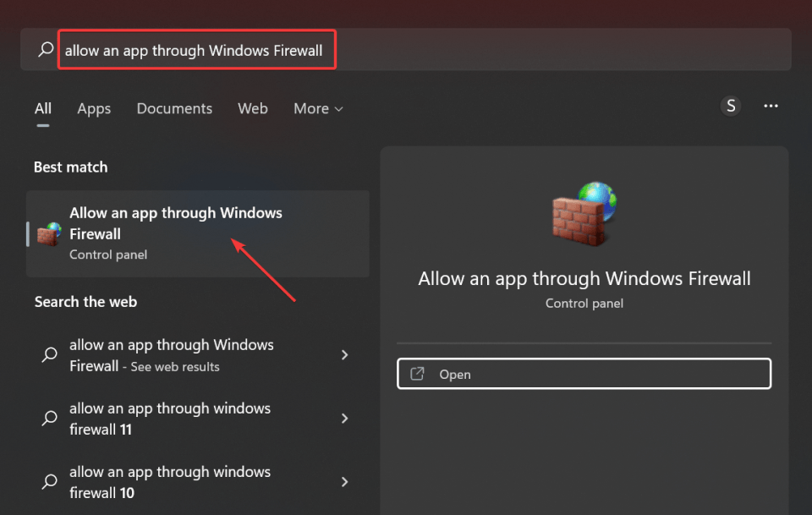Viewport: 812px width, 515px height.
Task: Click magnifier icon next to 'firewall 10' suggestion
Action: (x=50, y=482)
